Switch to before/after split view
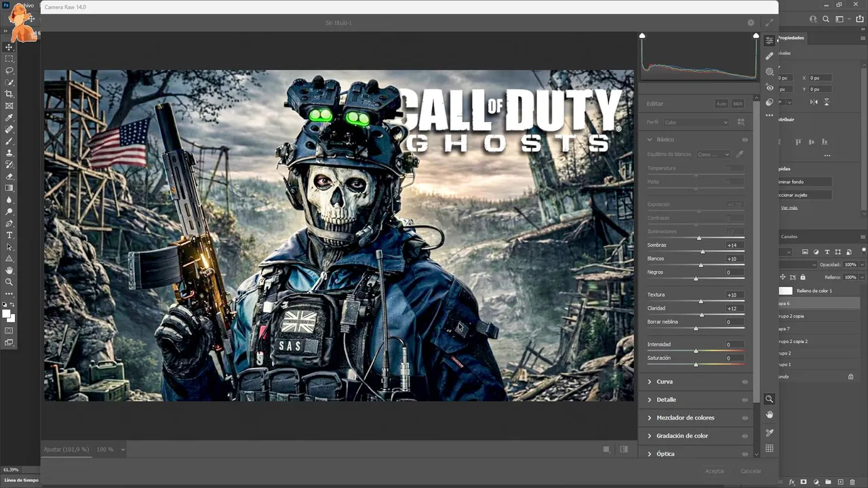 point(624,449)
